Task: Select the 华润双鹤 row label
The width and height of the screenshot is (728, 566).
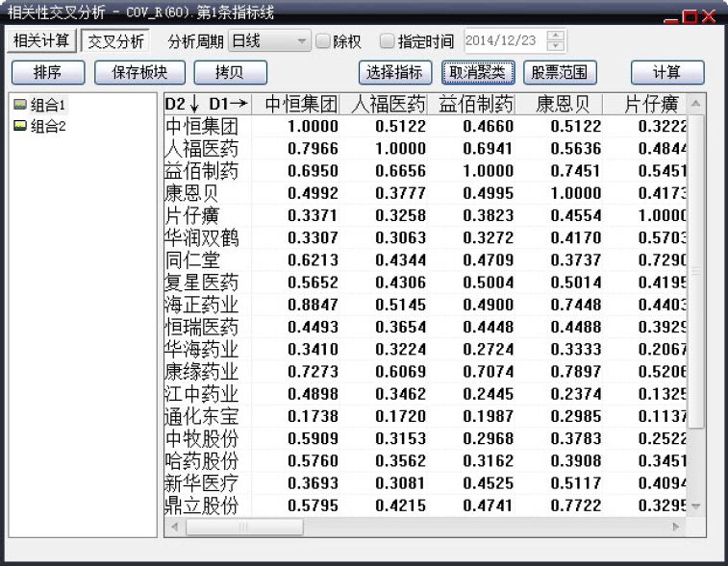Action: (x=202, y=237)
